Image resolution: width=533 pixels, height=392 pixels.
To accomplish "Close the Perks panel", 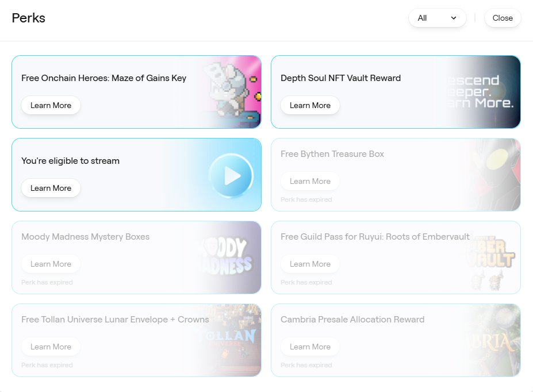I will (503, 18).
